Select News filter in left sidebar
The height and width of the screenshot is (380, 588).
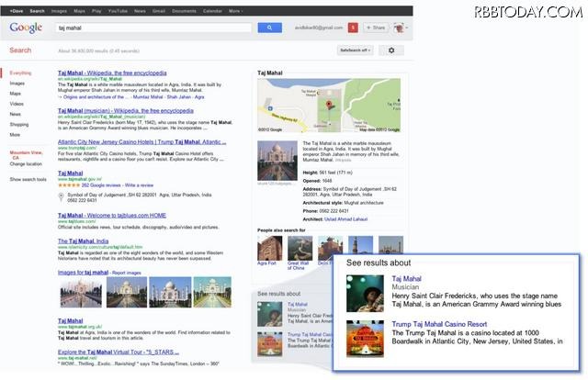click(16, 114)
